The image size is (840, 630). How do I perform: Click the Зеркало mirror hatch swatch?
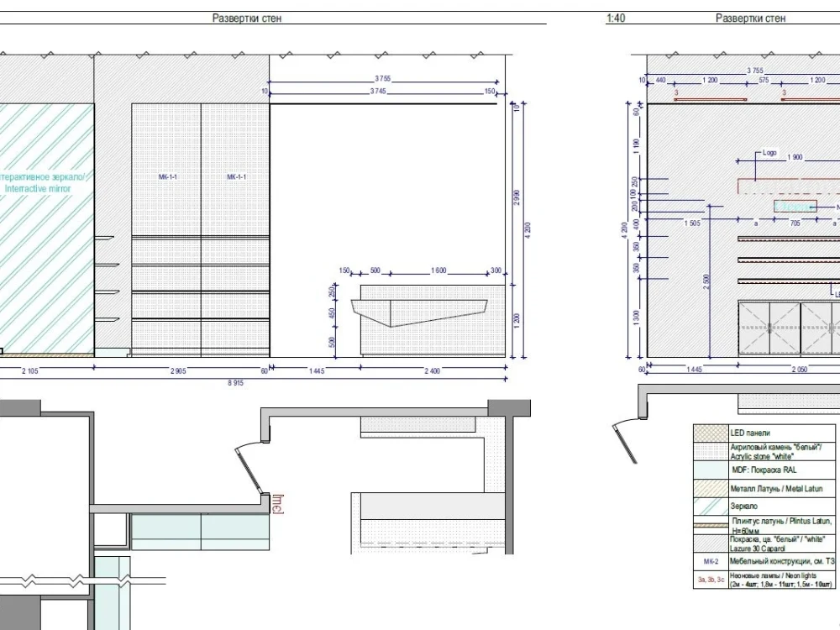point(710,506)
